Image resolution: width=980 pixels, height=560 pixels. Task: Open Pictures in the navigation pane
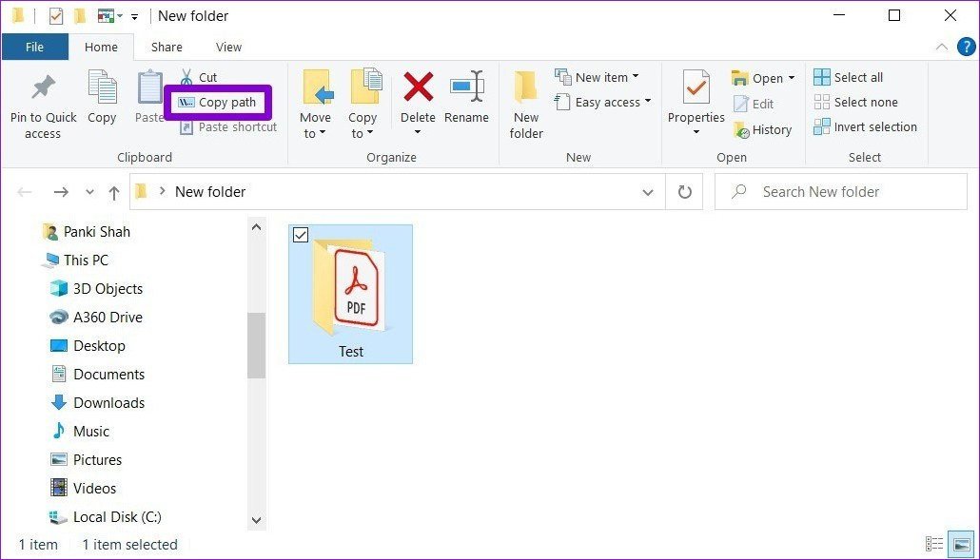(x=87, y=460)
